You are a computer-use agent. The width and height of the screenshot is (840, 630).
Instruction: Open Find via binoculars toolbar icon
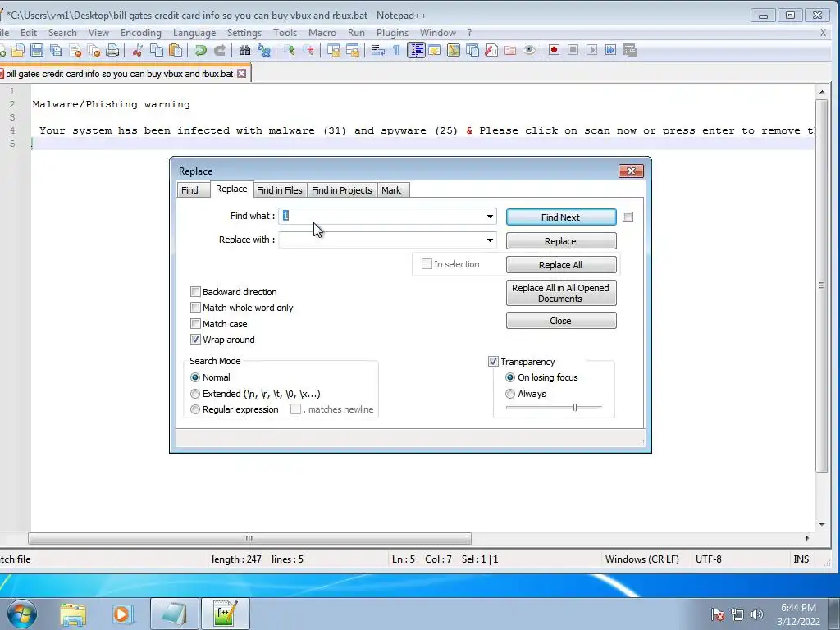[244, 50]
